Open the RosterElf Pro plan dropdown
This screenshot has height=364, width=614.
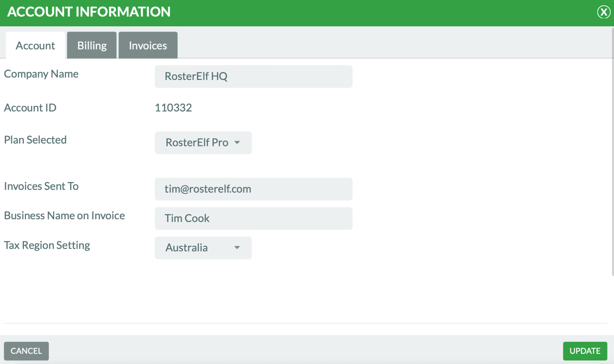pos(203,142)
